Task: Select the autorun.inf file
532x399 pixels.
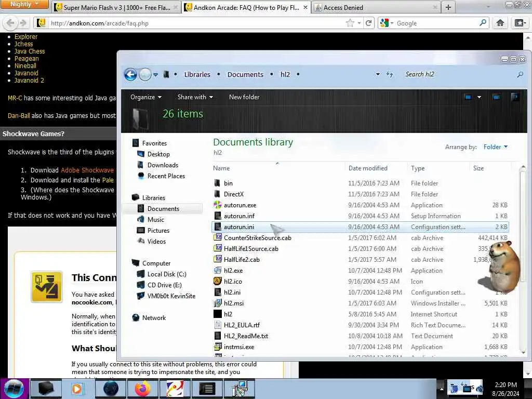Action: [239, 216]
